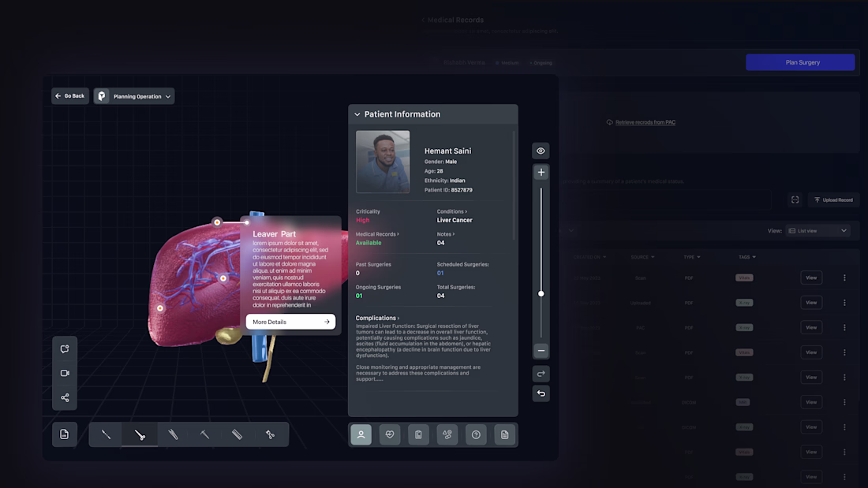Image resolution: width=868 pixels, height=488 pixels.
Task: View the DICOM record tagged MRI
Action: coord(811,402)
